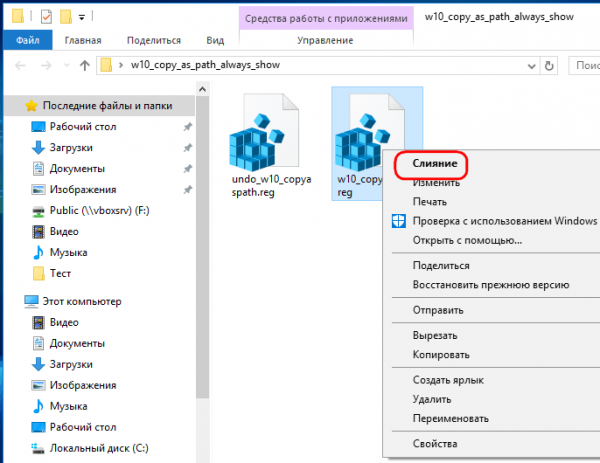Choose Печать in the context menu
600x463 pixels.
tap(430, 202)
